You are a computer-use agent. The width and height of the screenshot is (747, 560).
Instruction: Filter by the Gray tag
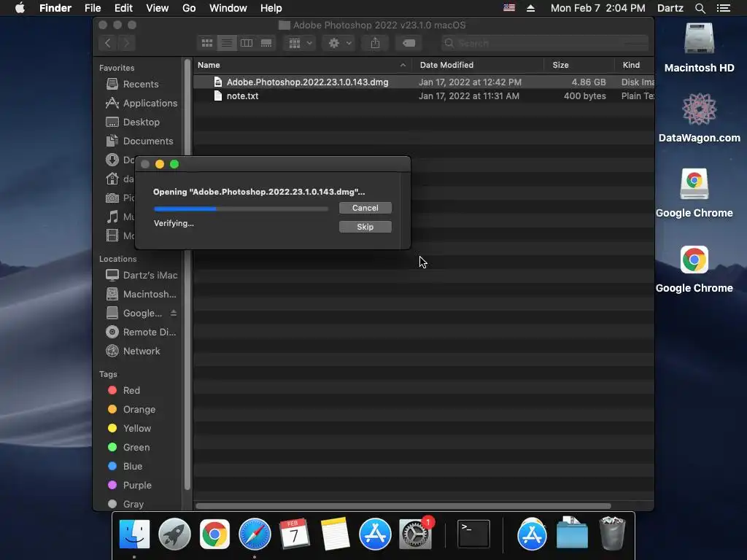coord(125,505)
